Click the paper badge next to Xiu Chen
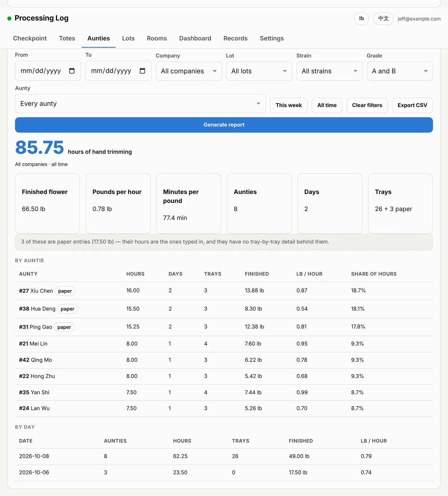Image resolution: width=448 pixels, height=496 pixels. coord(65,291)
